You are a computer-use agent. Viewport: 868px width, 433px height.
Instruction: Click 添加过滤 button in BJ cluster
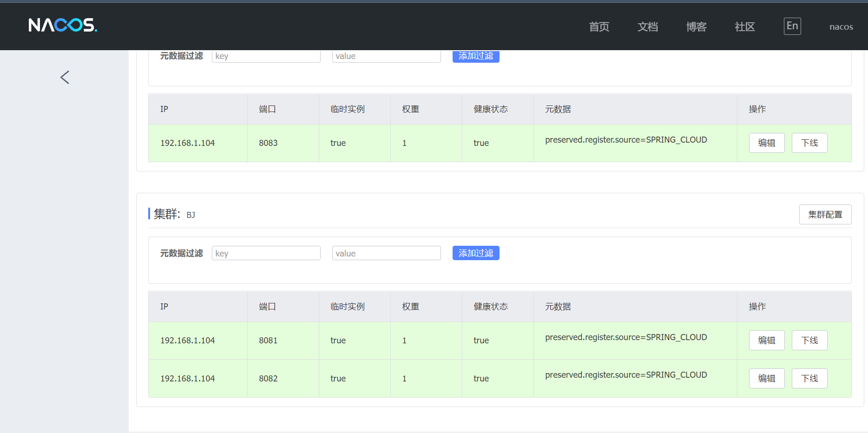(475, 253)
